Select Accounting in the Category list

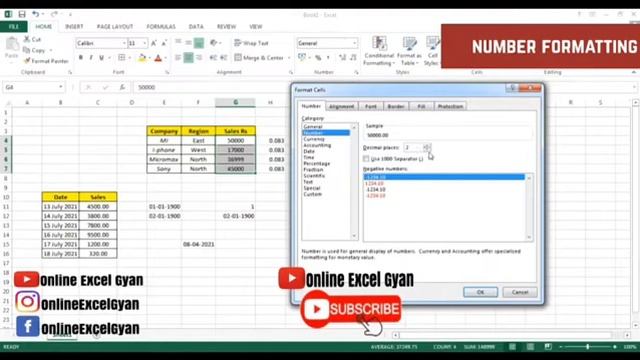coord(317,145)
